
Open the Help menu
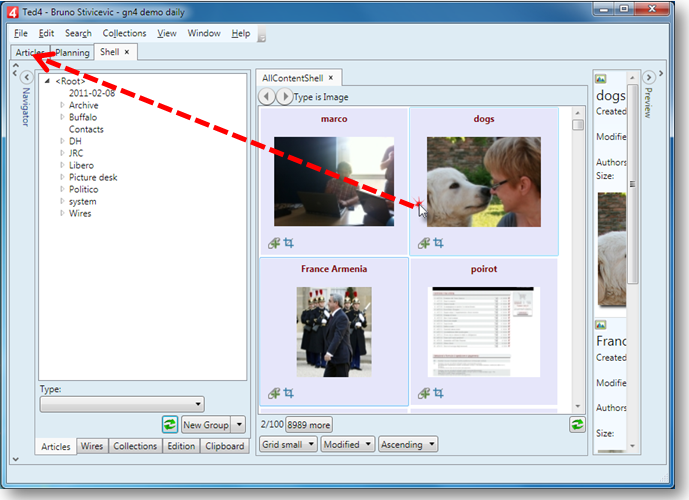pos(241,33)
